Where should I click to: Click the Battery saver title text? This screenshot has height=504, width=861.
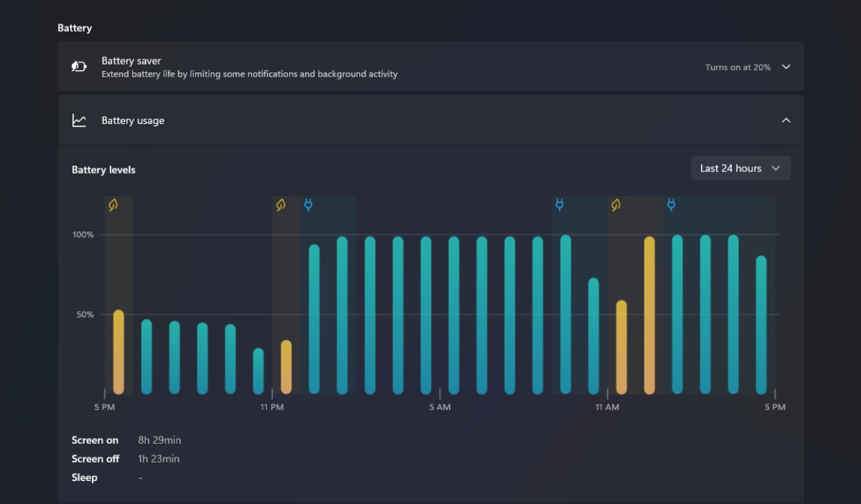131,61
